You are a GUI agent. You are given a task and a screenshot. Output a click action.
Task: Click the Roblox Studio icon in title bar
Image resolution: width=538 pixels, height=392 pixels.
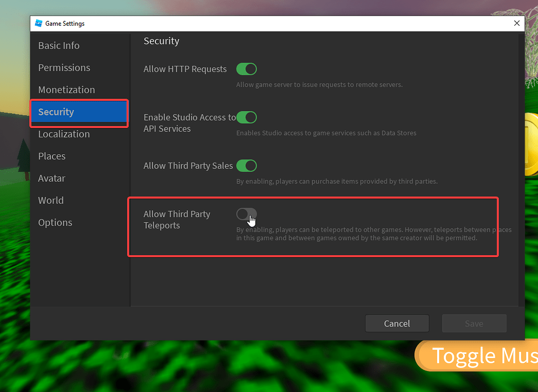point(39,24)
